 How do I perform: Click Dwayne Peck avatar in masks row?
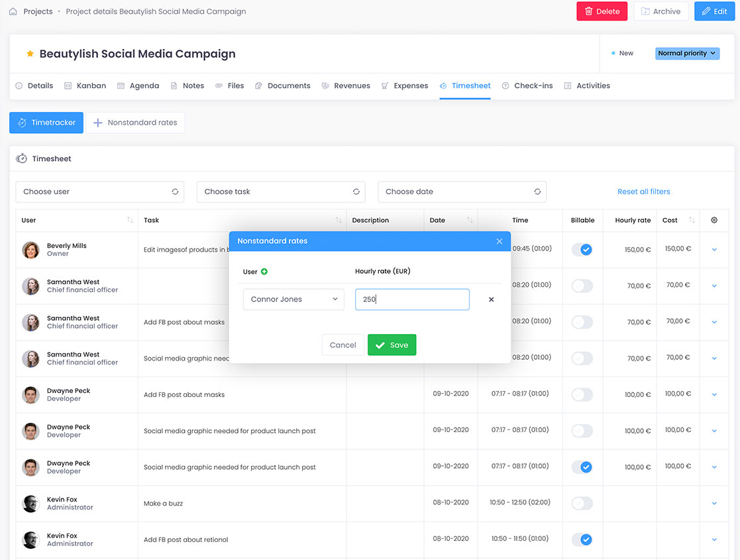click(30, 395)
